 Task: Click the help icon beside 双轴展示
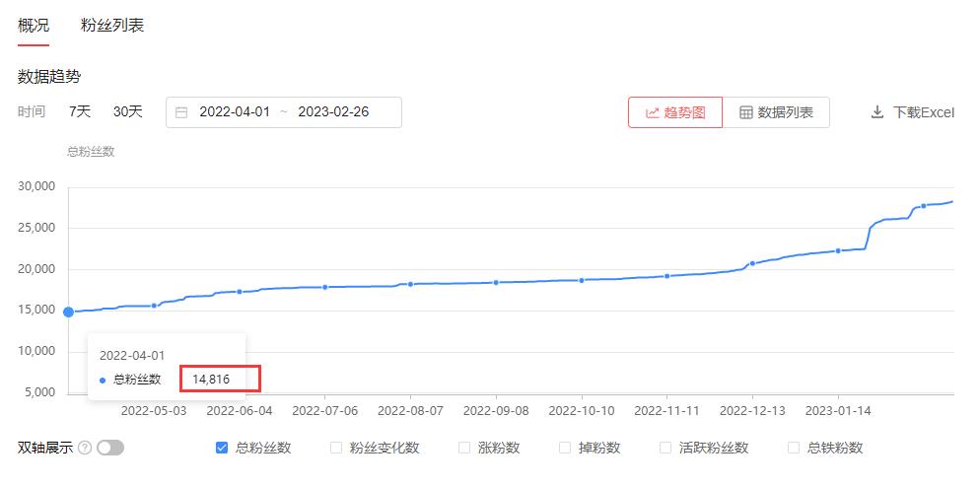(85, 448)
